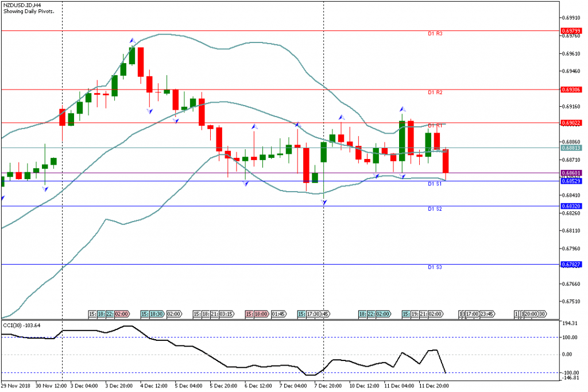Select the 0.69022 price tag
Screen dimensions: 588x392
(571, 123)
